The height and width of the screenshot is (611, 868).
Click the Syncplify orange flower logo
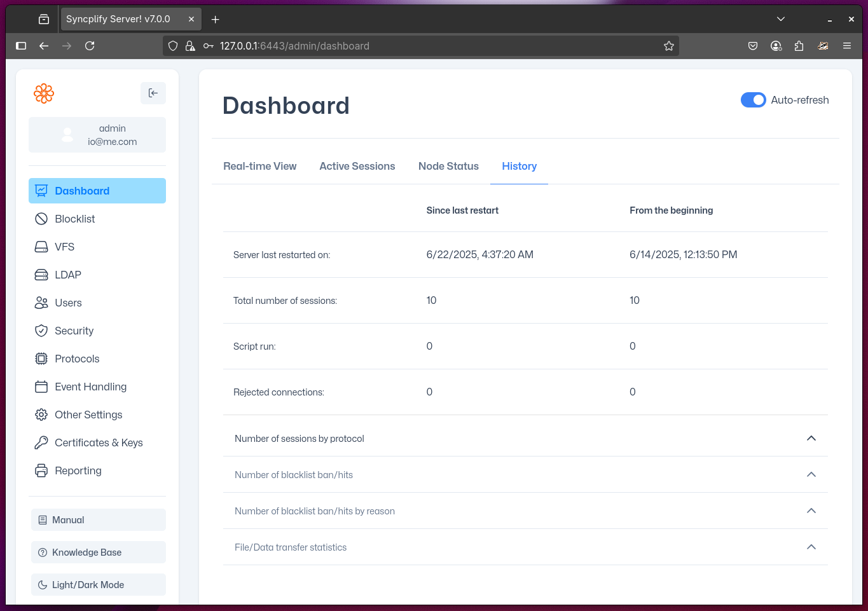click(x=44, y=93)
